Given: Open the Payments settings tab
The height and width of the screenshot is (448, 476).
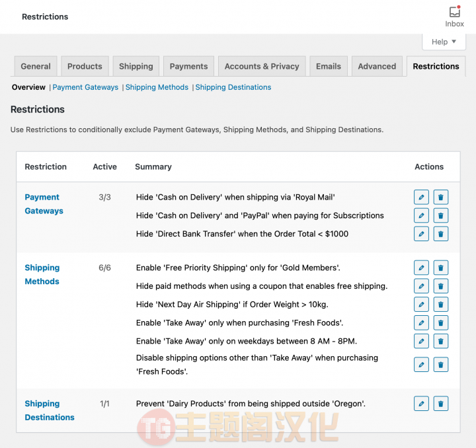Looking at the screenshot, I should (188, 66).
